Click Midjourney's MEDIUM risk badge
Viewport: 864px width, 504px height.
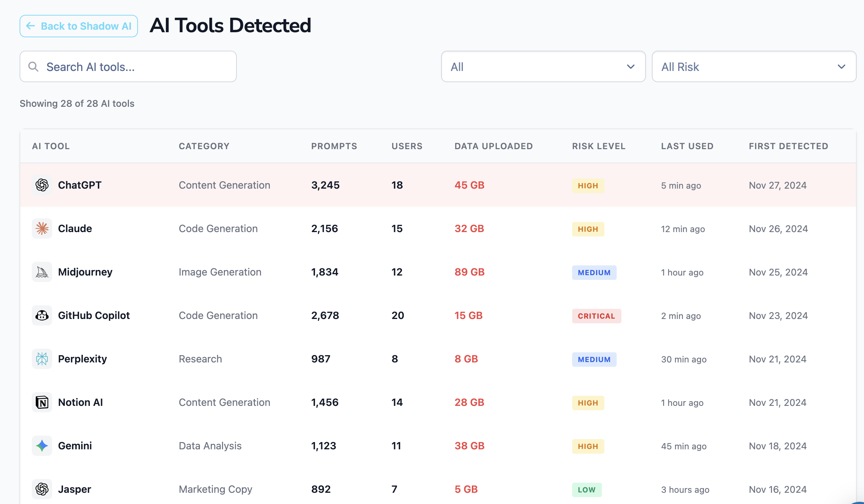point(594,273)
